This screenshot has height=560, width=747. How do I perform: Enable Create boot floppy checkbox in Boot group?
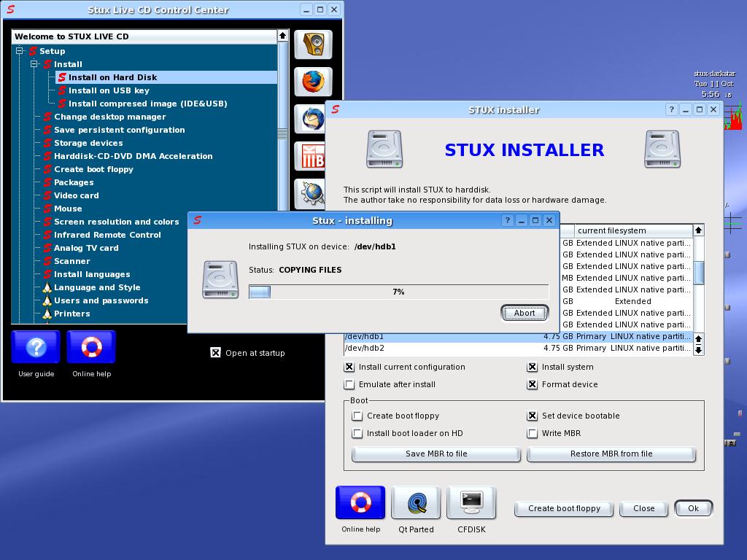[357, 416]
